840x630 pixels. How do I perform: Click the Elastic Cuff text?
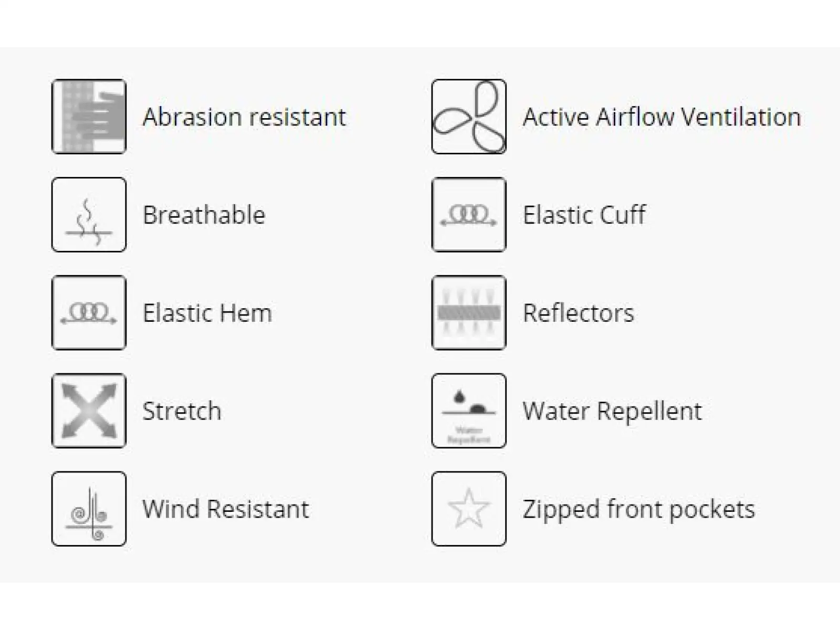584,215
